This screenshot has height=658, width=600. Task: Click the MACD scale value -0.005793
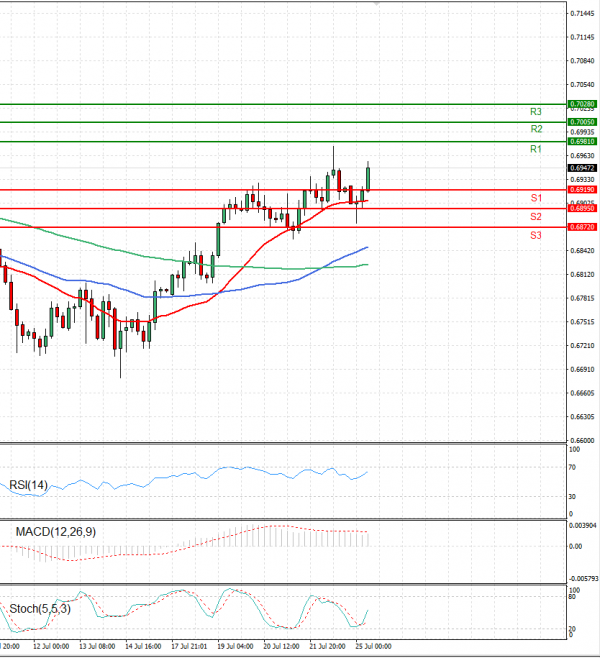584,579
